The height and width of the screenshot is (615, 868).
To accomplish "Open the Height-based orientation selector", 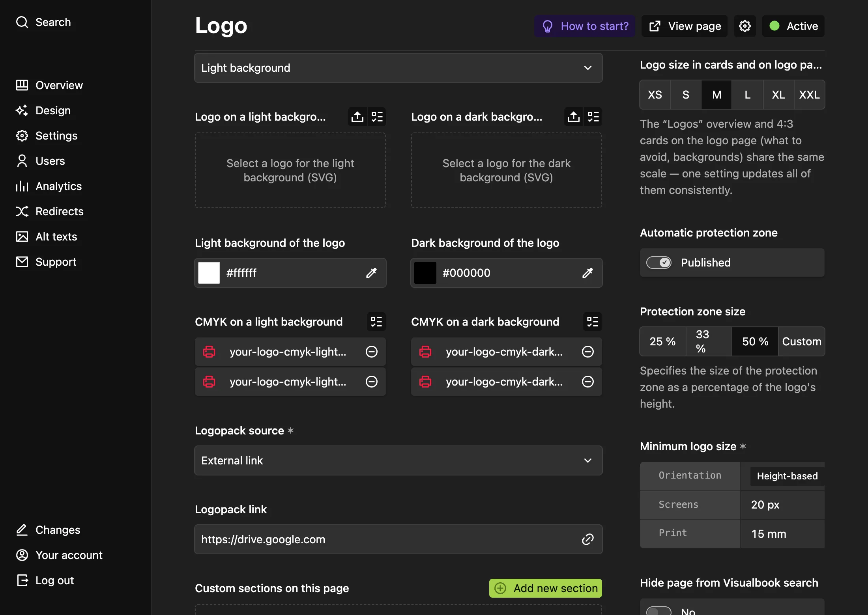I will tap(787, 476).
